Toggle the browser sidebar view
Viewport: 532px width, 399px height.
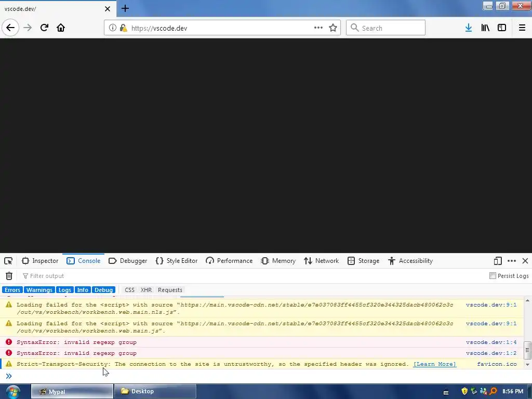point(502,28)
